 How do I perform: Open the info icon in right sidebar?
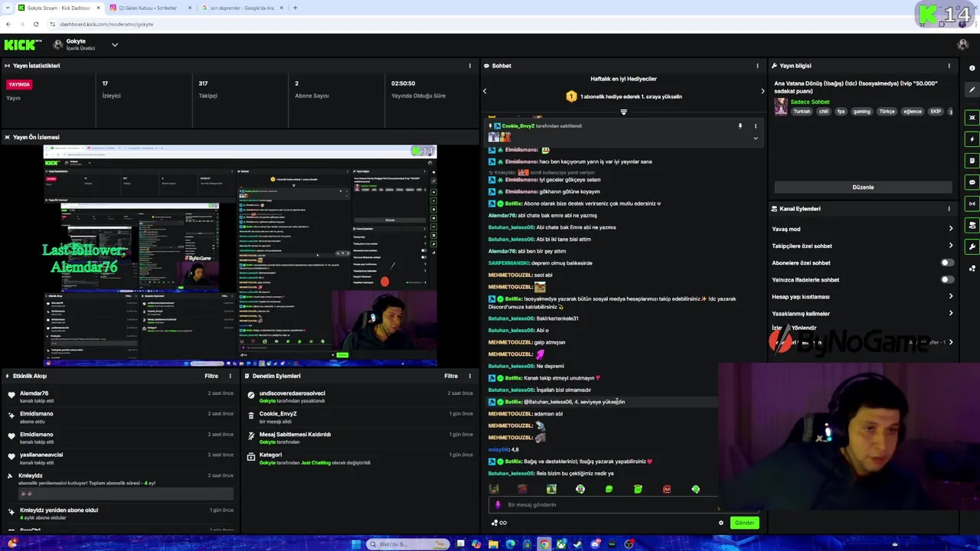tap(972, 68)
